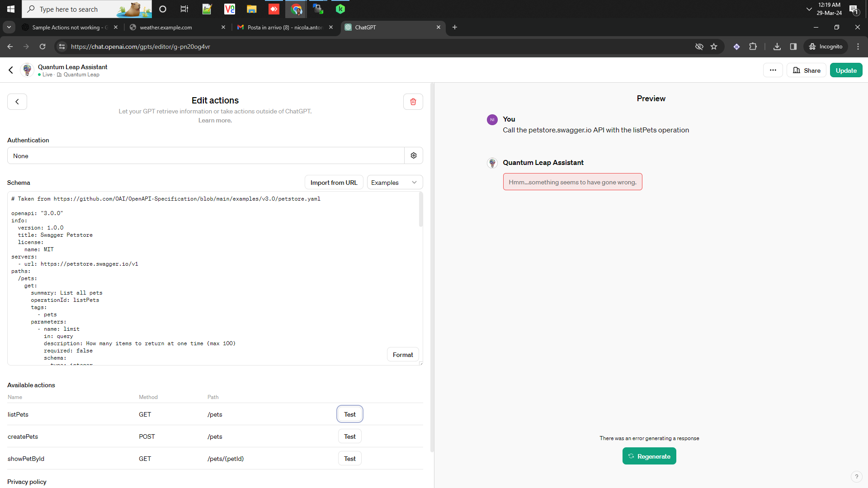Open Chrome downloads from the toolbar

(x=777, y=47)
